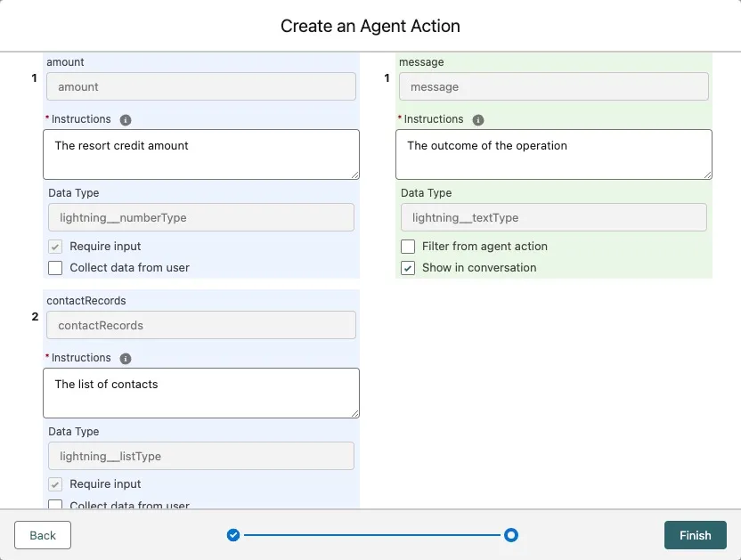Viewport: 741px width, 560px height.
Task: Enable Collect data from user for amount
Action: tap(55, 268)
